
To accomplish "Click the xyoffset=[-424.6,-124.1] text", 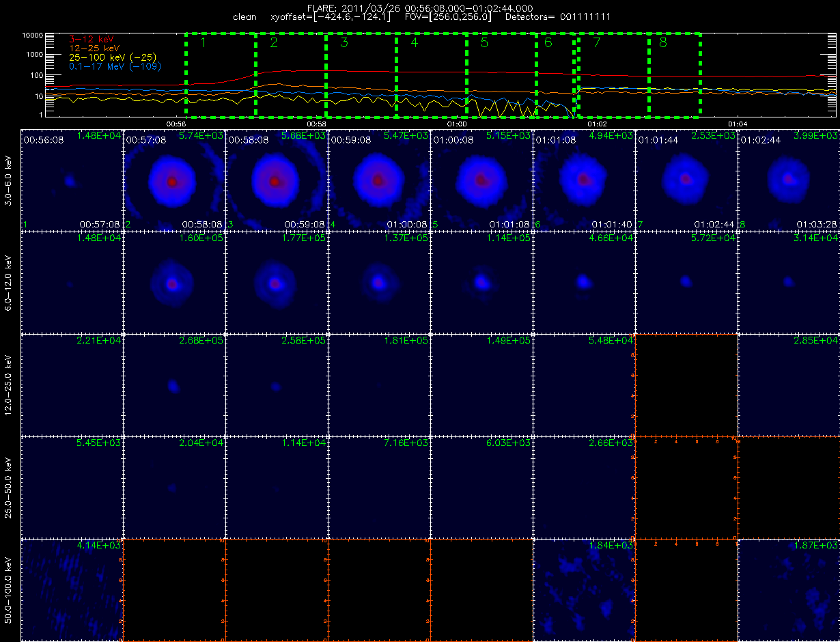I will (x=331, y=16).
